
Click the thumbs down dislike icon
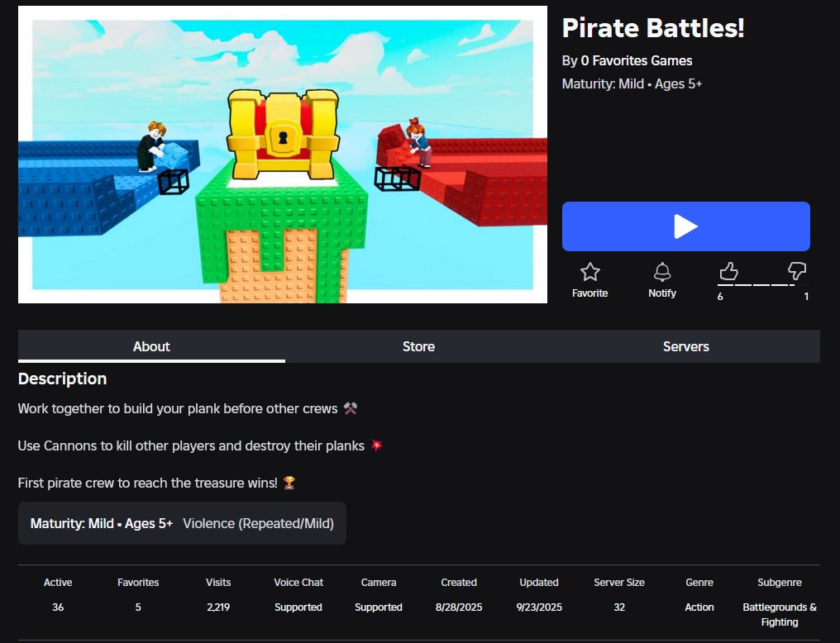[797, 271]
